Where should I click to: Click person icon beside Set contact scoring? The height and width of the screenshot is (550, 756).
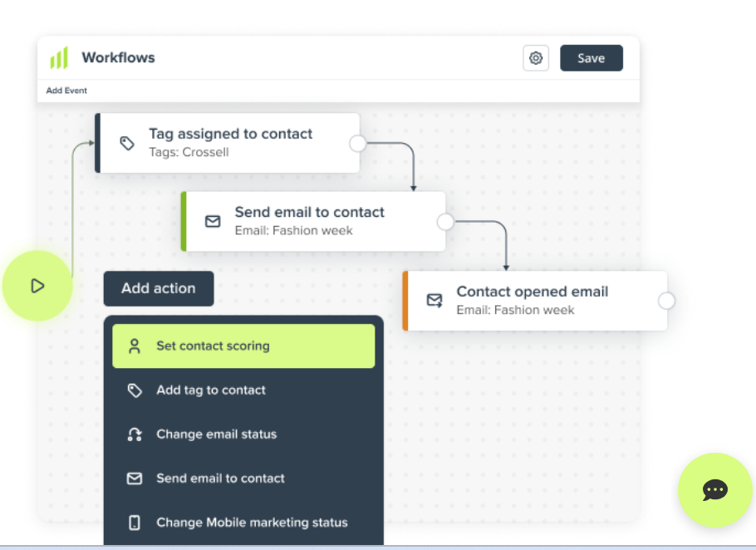(135, 346)
